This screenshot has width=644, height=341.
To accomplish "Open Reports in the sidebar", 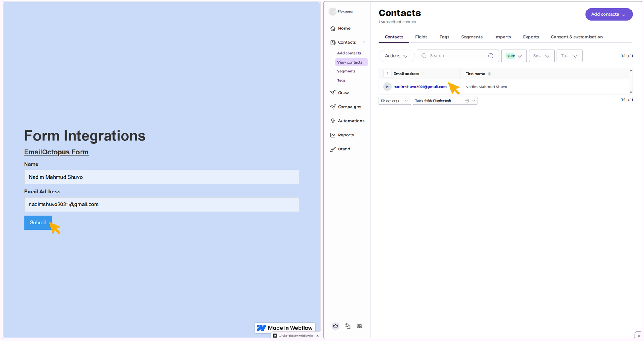I will pyautogui.click(x=342, y=135).
